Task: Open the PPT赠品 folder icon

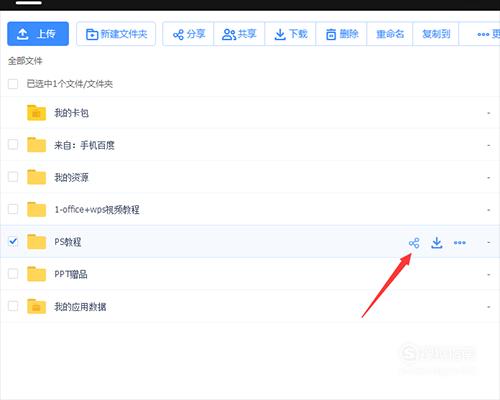Action: click(x=36, y=274)
